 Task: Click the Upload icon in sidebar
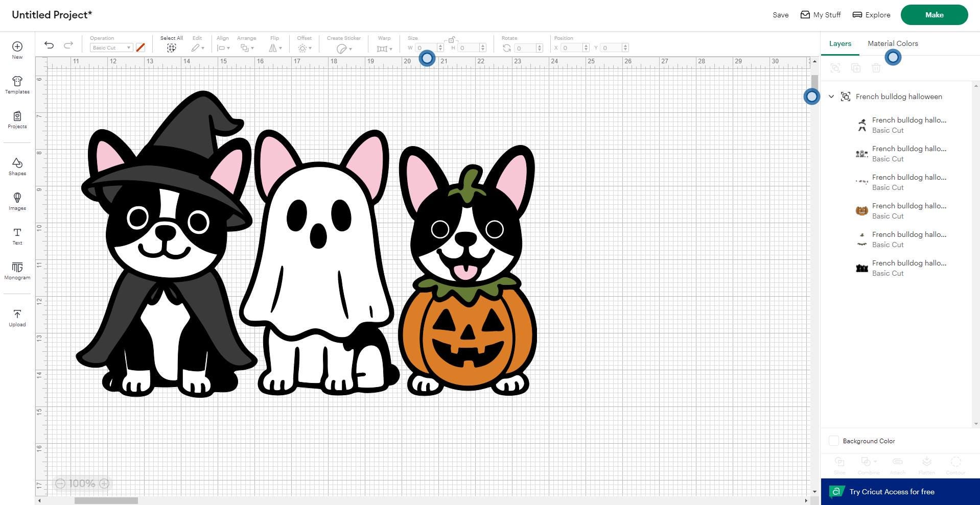click(17, 318)
